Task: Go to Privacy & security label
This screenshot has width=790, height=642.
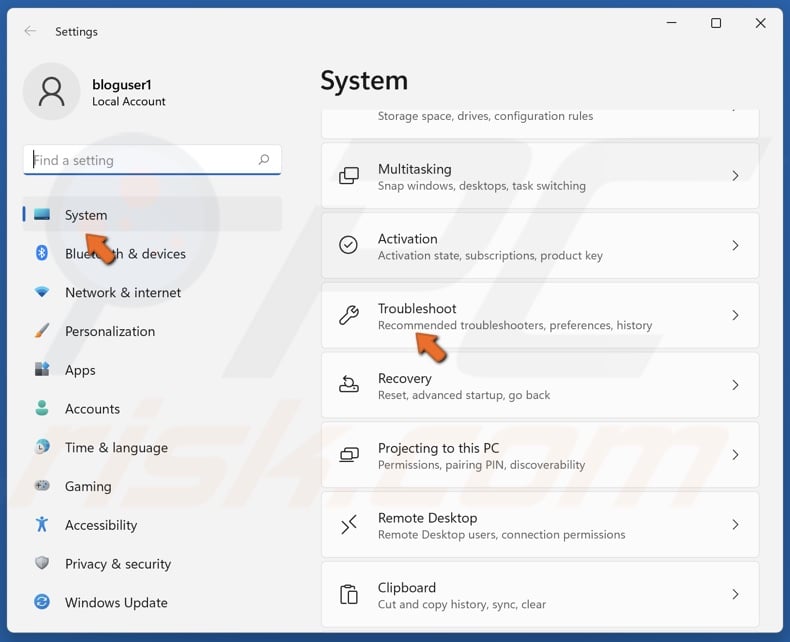Action: pos(118,564)
